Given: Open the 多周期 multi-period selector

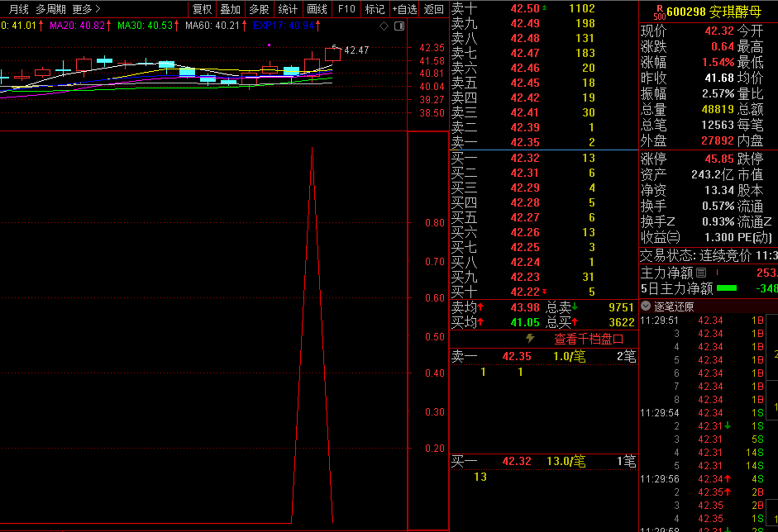Looking at the screenshot, I should pyautogui.click(x=50, y=9).
